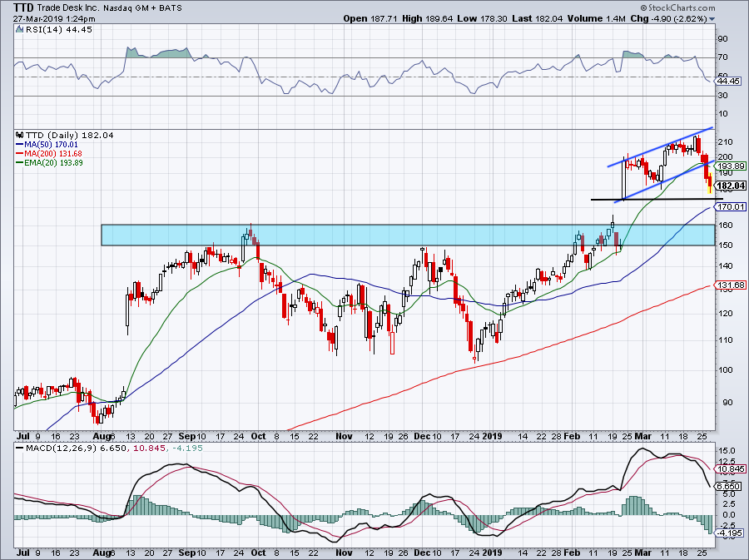Viewport: 749px width, 560px height.
Task: Click the 131.68 red price axis tag
Action: click(x=732, y=285)
